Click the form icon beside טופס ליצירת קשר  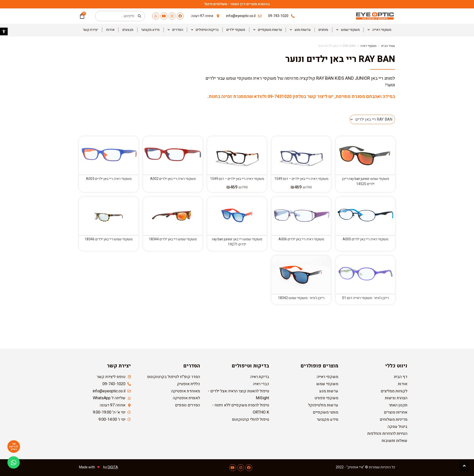pos(129,377)
